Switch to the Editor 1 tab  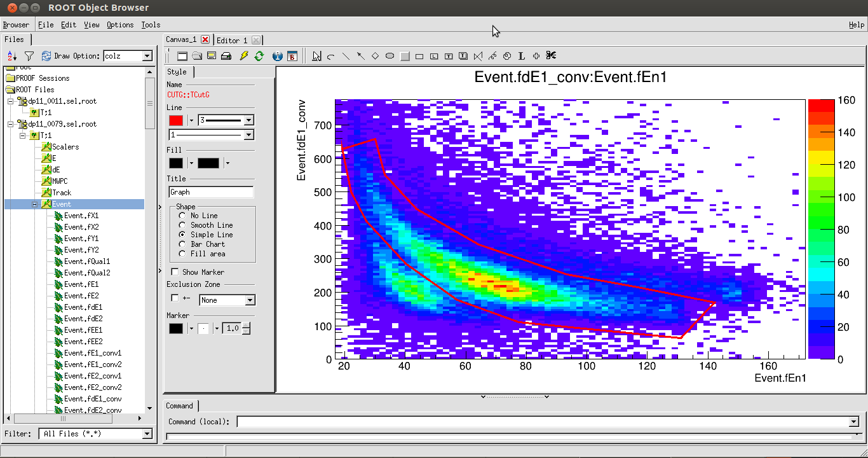tap(232, 40)
